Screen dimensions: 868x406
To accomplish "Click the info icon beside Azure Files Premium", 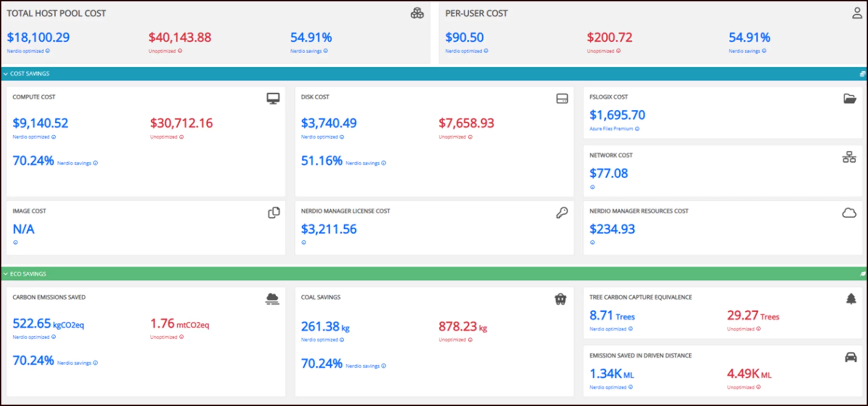I will click(637, 129).
